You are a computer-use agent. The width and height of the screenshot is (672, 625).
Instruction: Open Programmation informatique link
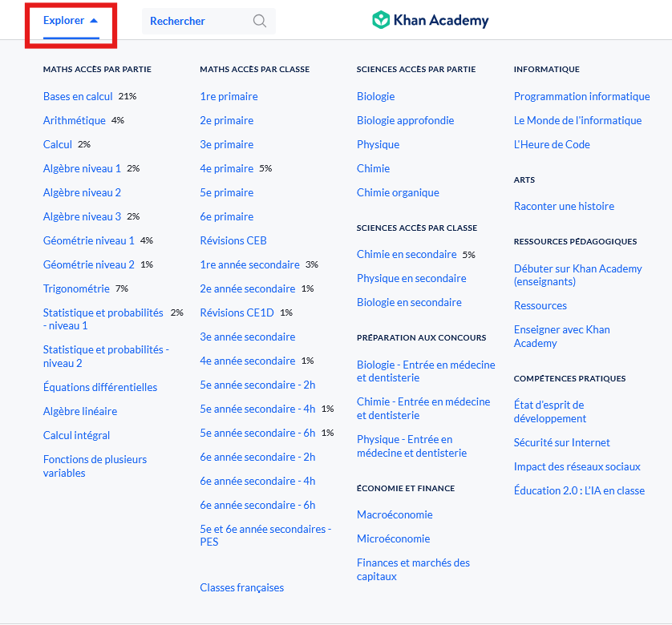click(x=581, y=96)
